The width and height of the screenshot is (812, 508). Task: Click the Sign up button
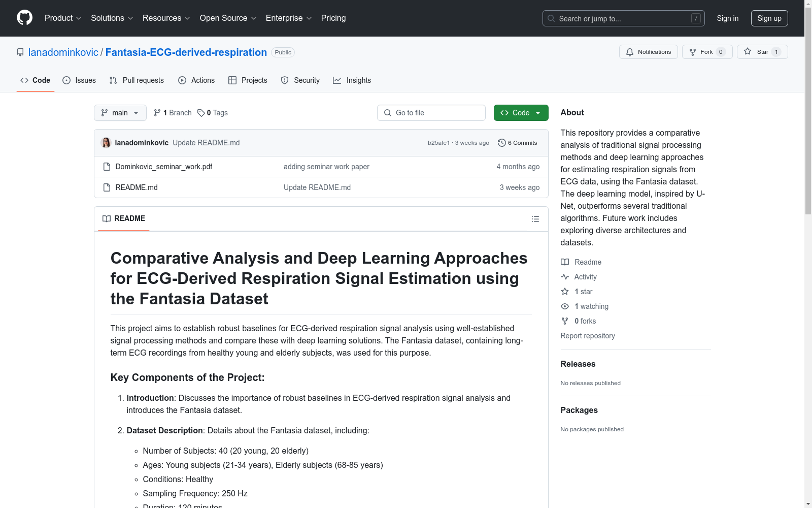point(769,18)
